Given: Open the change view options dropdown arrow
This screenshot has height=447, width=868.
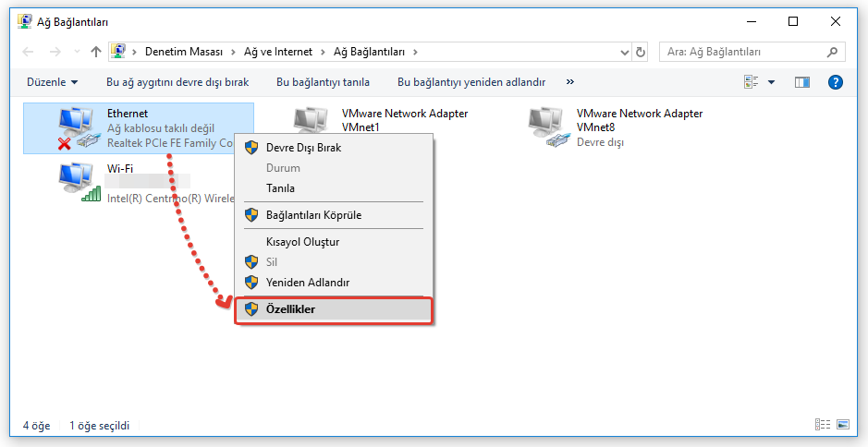Looking at the screenshot, I should (x=772, y=82).
